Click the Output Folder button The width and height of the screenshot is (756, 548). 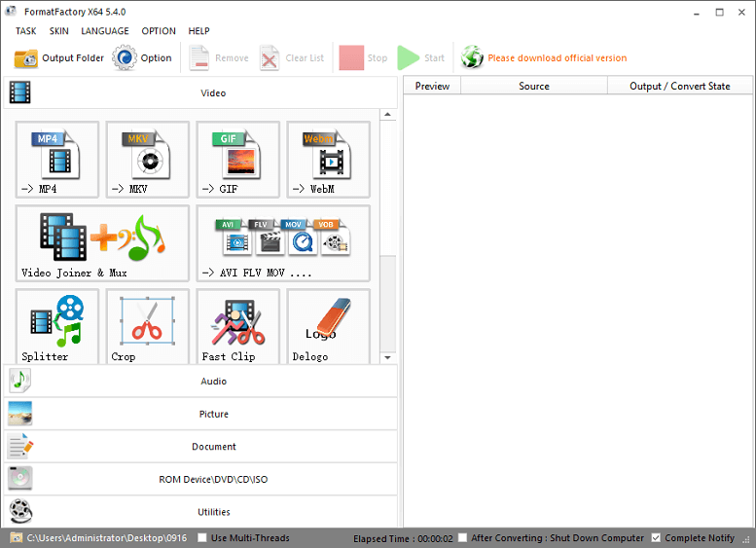tap(59, 58)
